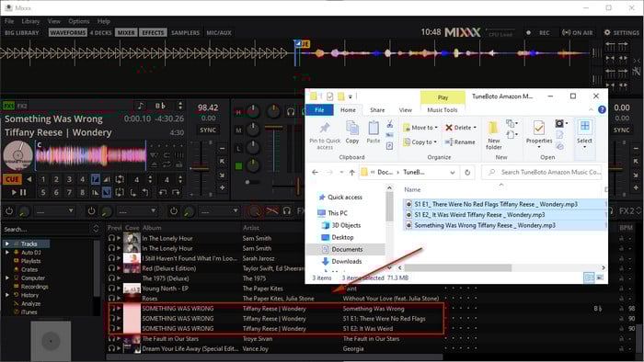Toggle the EFFECTS section
This screenshot has height=362, width=644.
[153, 32]
